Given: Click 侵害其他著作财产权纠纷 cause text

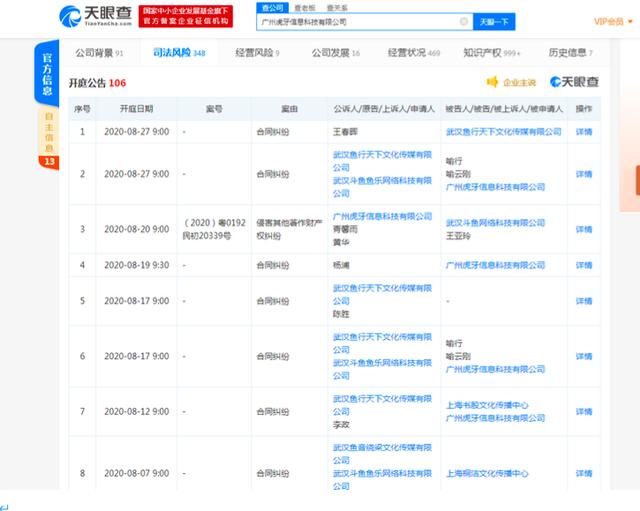Looking at the screenshot, I should pos(289,229).
